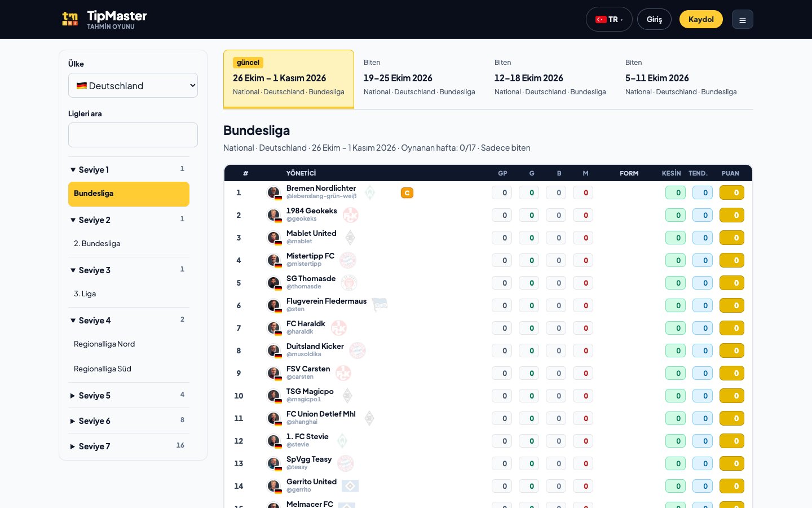Click the Giriş login button
Viewport: 812px width, 508px height.
(654, 19)
